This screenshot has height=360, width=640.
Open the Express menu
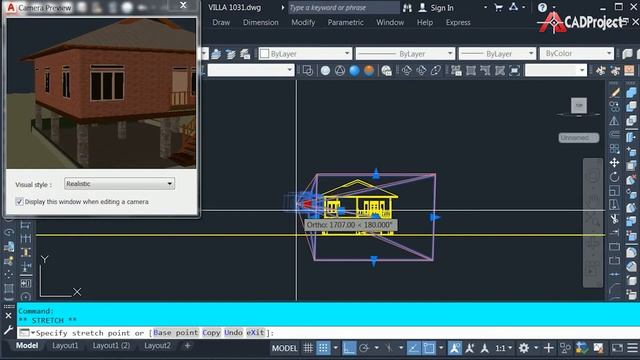click(458, 22)
